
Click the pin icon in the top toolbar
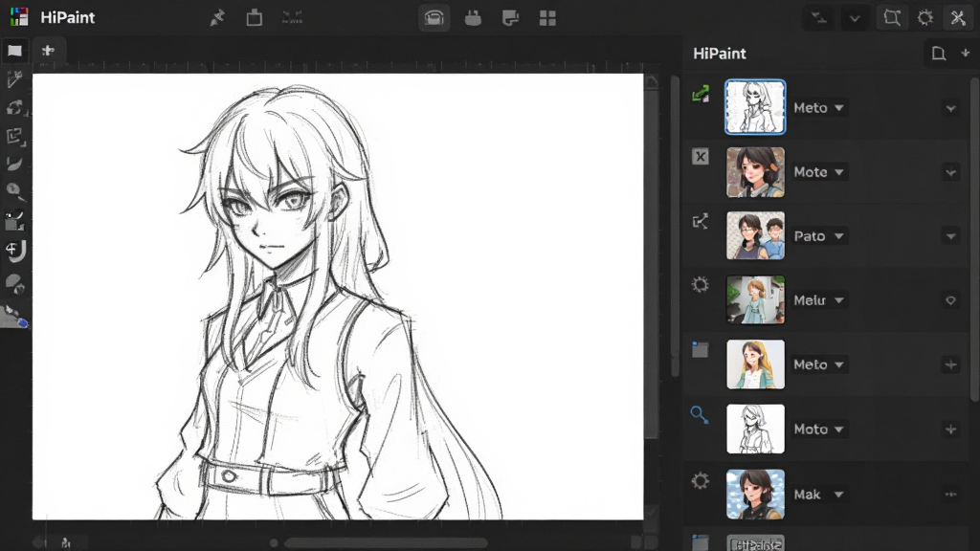[217, 18]
